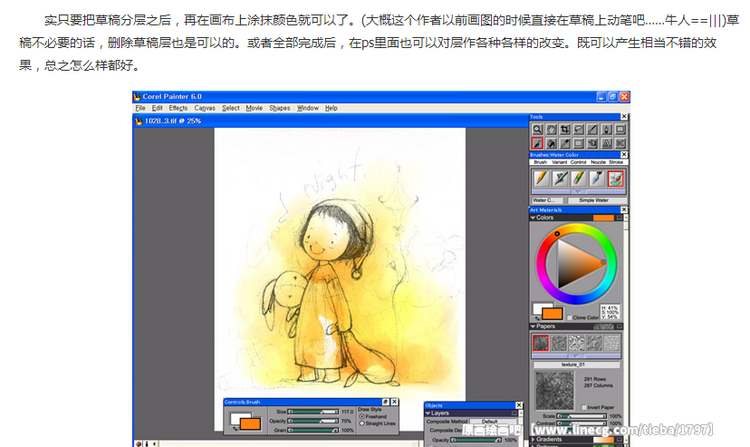The image size is (750, 447).
Task: Click the texture_01 paper preview
Action: (x=555, y=391)
